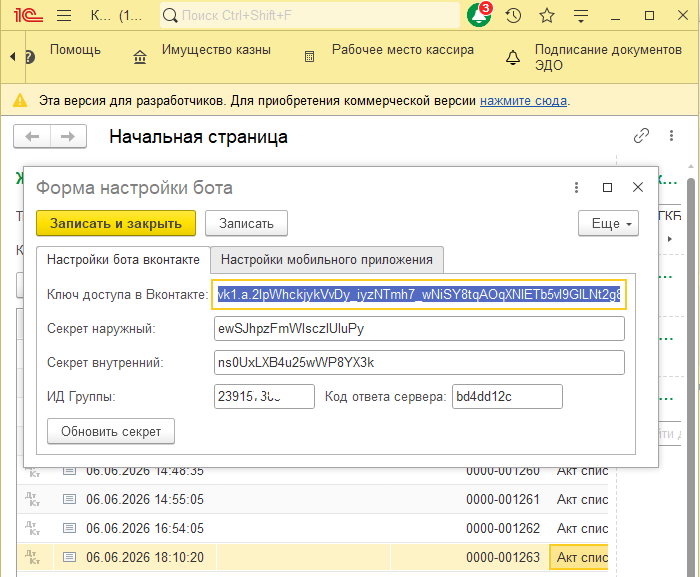Click the calculator icon near Рабочее место кассира
The height and width of the screenshot is (577, 700).
(x=309, y=57)
